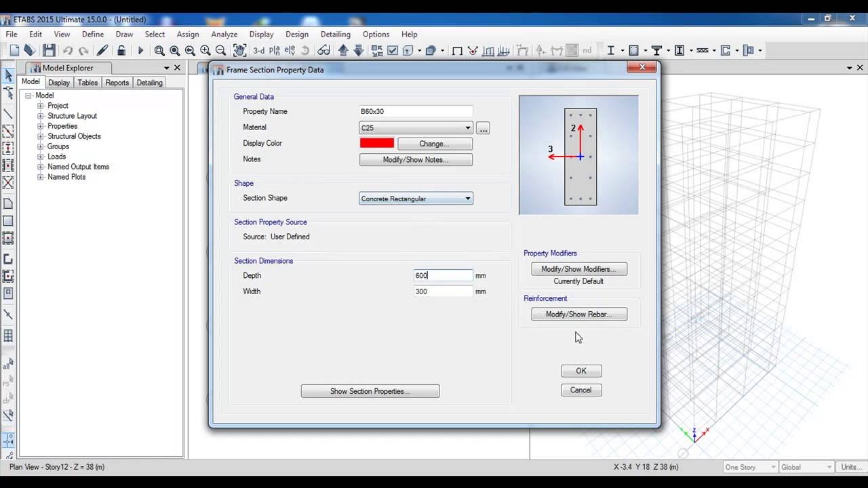This screenshot has width=868, height=488.
Task: Click the Depth input field
Action: tap(443, 275)
